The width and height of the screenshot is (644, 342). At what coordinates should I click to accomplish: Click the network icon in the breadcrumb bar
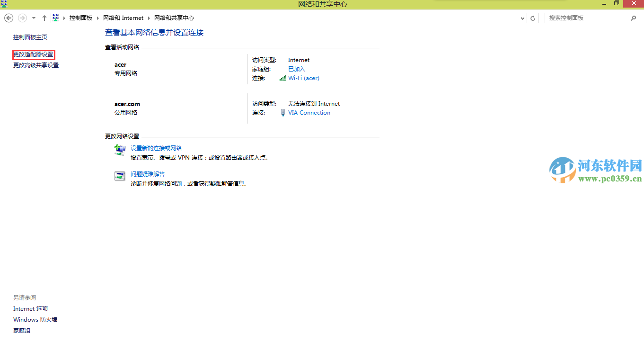(x=55, y=18)
